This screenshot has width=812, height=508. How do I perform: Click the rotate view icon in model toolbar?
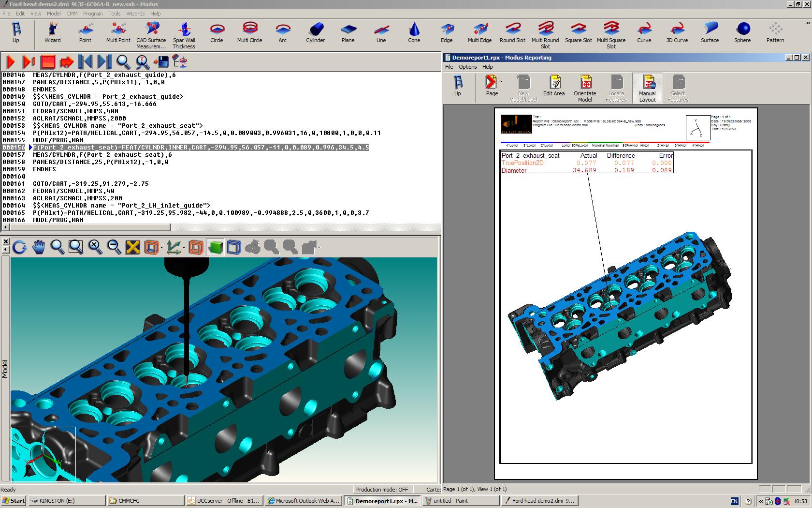[19, 247]
